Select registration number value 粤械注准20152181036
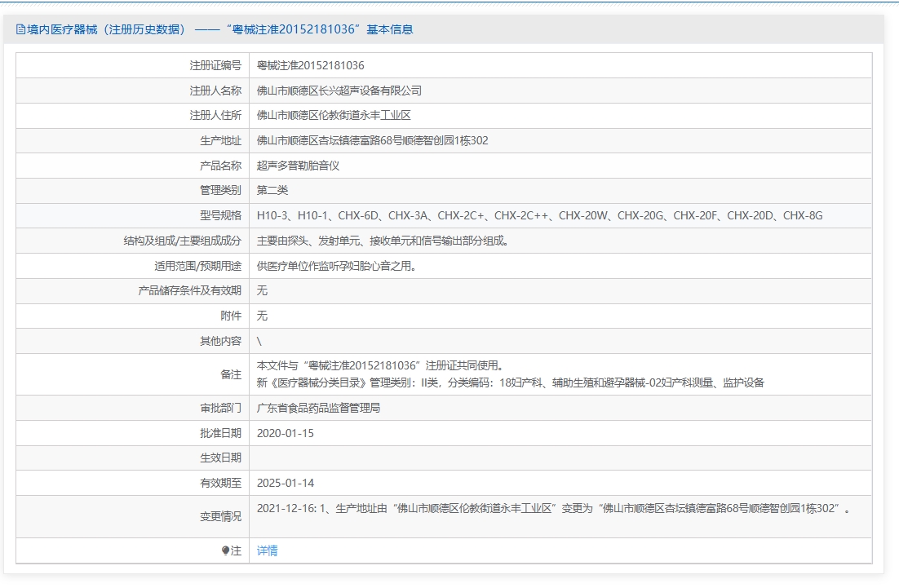This screenshot has width=899, height=588. [310, 65]
